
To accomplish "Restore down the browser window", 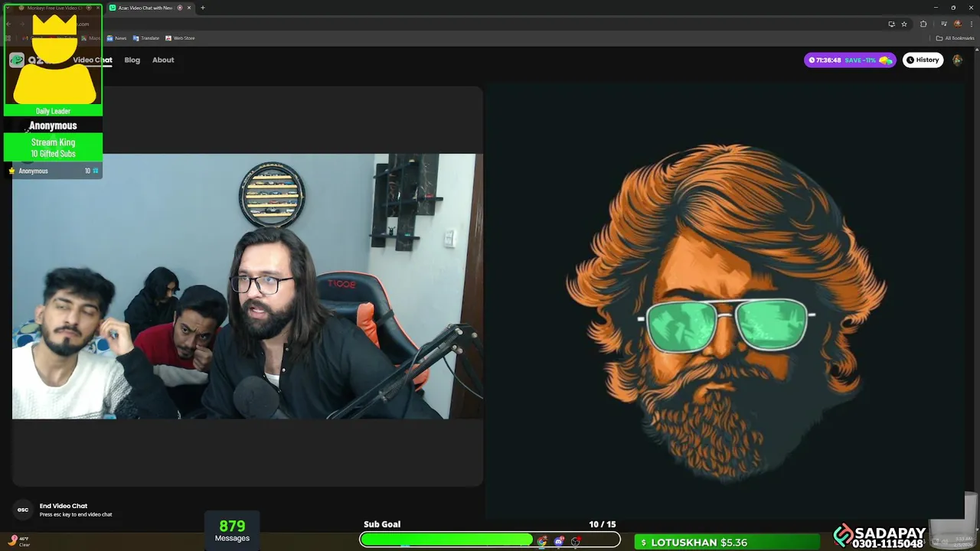I will [953, 8].
